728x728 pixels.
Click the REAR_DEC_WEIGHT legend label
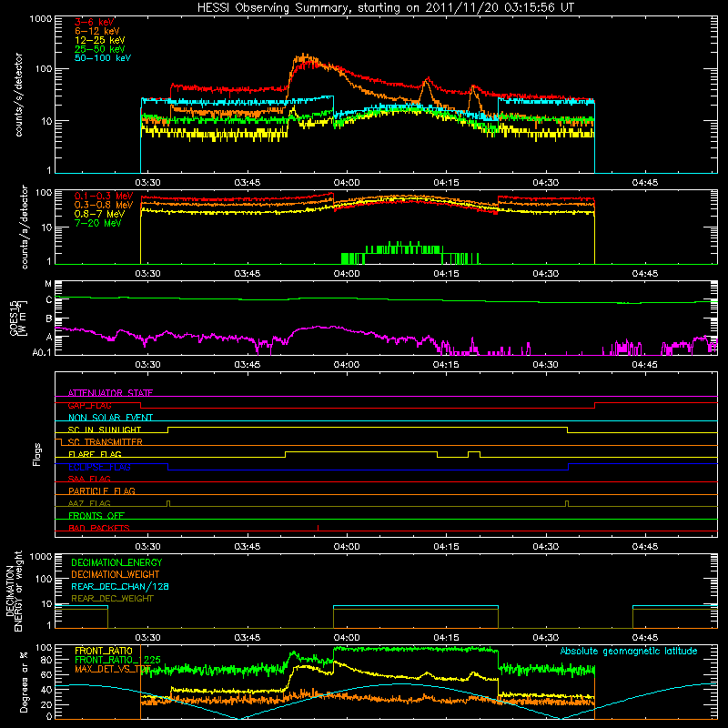click(x=112, y=599)
